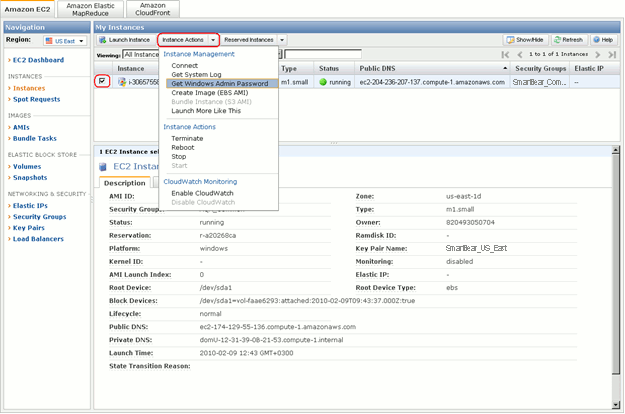Sort by Status column header

(334, 69)
